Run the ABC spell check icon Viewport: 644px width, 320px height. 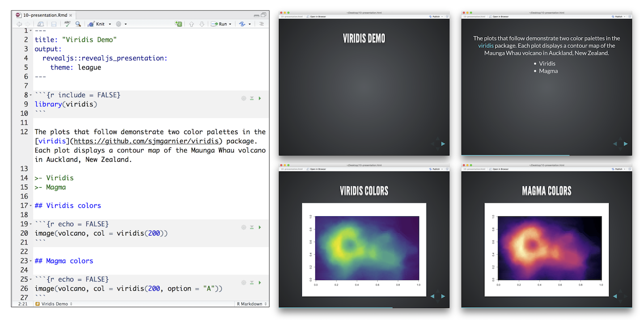point(67,24)
